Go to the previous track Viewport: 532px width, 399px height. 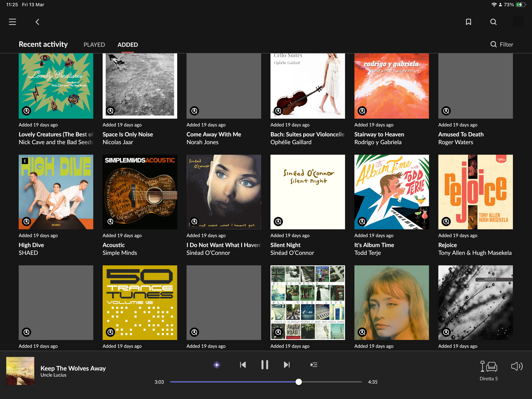tap(243, 365)
